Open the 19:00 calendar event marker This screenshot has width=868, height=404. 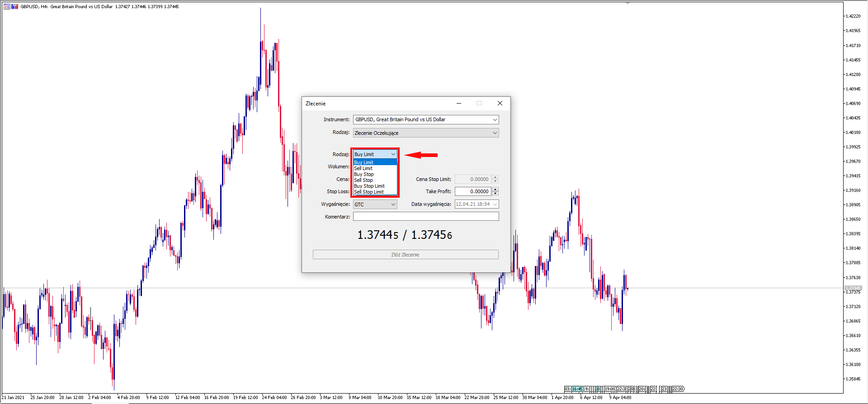click(x=610, y=389)
